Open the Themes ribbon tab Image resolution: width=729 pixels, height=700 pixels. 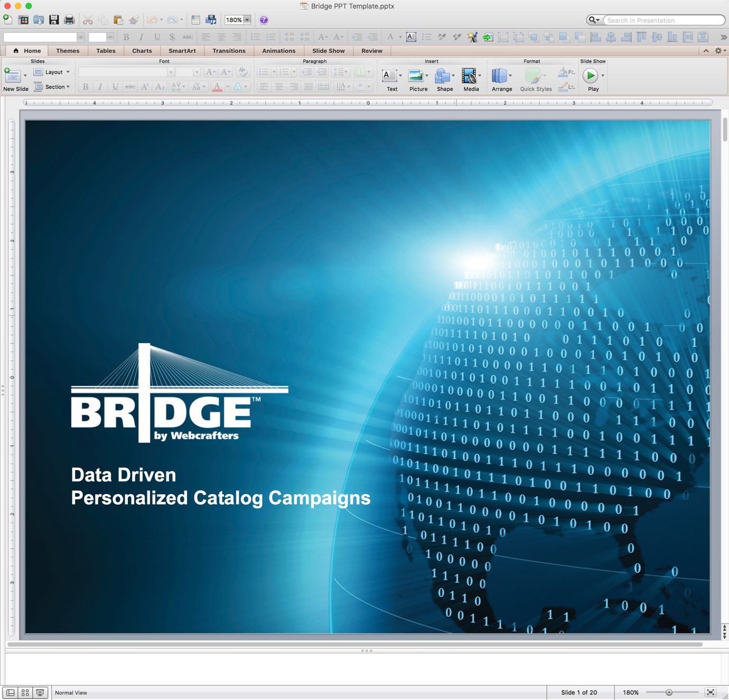(x=68, y=51)
